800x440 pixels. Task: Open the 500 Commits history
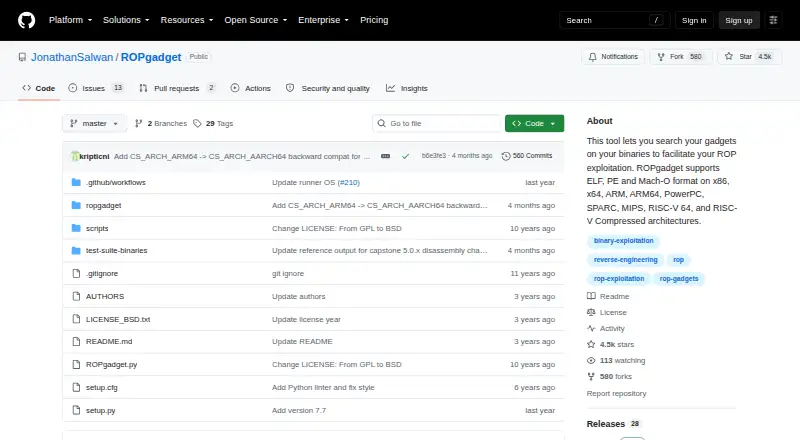coord(527,156)
